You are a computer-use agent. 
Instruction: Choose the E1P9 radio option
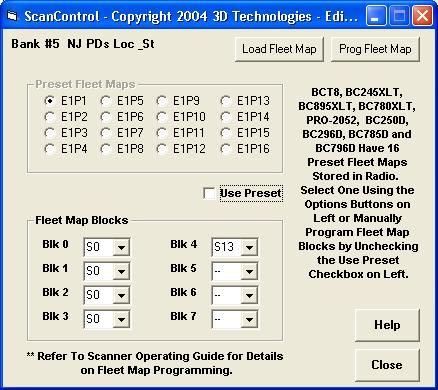click(162, 101)
